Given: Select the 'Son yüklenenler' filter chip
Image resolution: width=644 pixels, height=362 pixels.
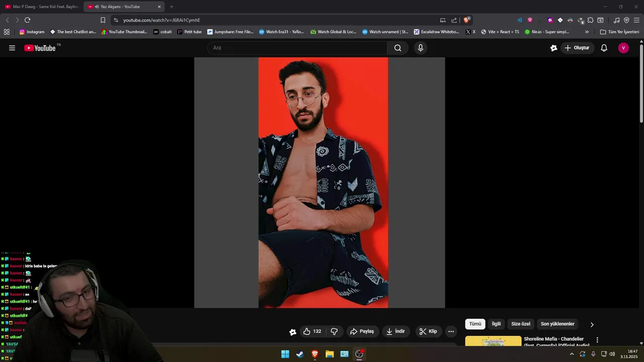Looking at the screenshot, I should tap(557, 324).
